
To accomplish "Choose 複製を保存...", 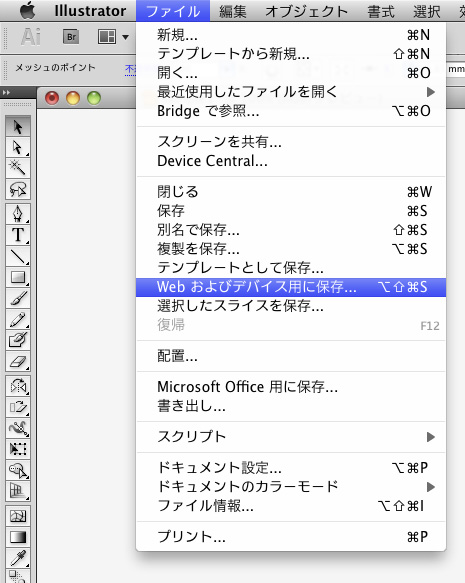I will (x=291, y=249).
